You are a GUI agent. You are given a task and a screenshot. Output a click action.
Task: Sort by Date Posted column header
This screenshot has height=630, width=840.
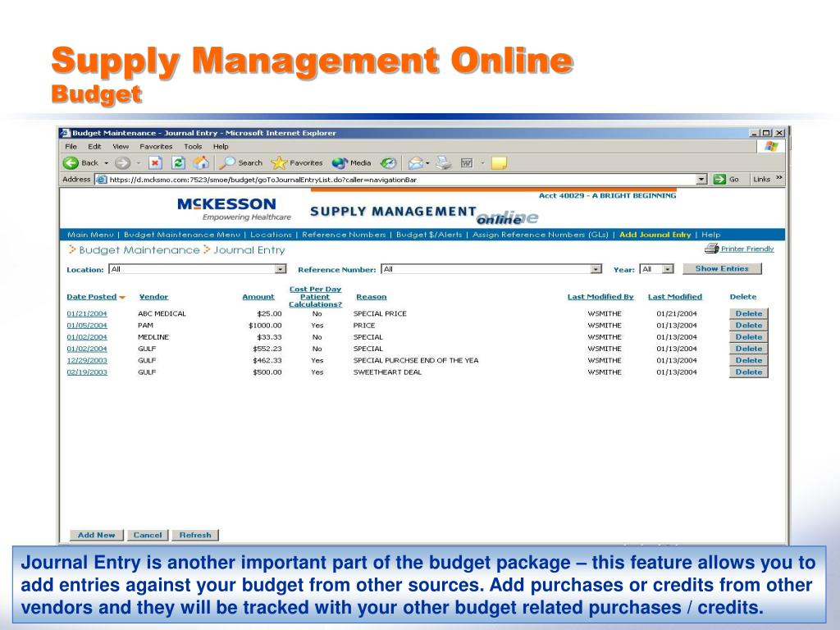coord(92,297)
